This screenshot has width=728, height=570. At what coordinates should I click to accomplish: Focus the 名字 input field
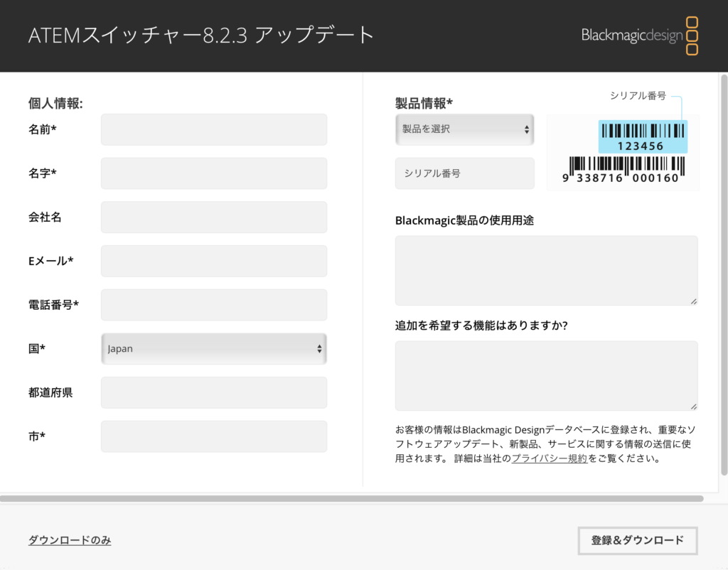click(214, 173)
